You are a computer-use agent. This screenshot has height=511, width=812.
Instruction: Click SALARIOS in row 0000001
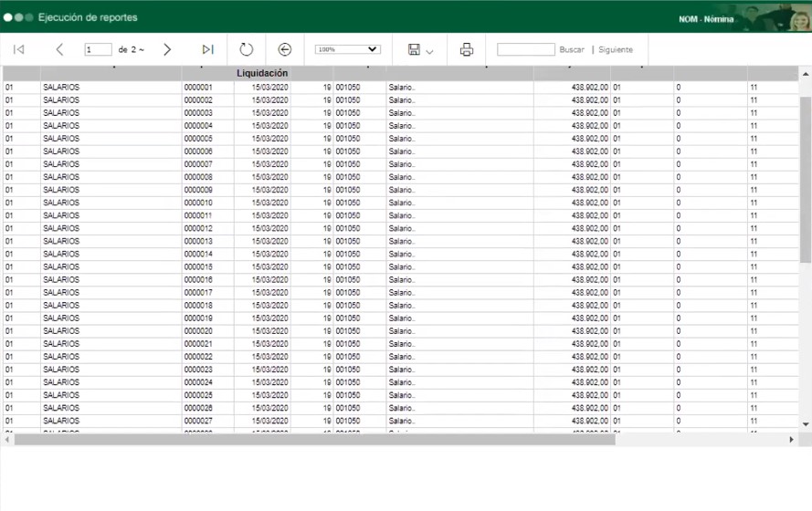61,88
